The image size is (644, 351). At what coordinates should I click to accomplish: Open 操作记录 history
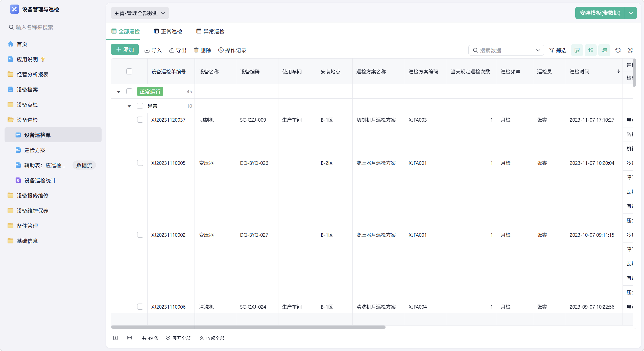coord(232,50)
